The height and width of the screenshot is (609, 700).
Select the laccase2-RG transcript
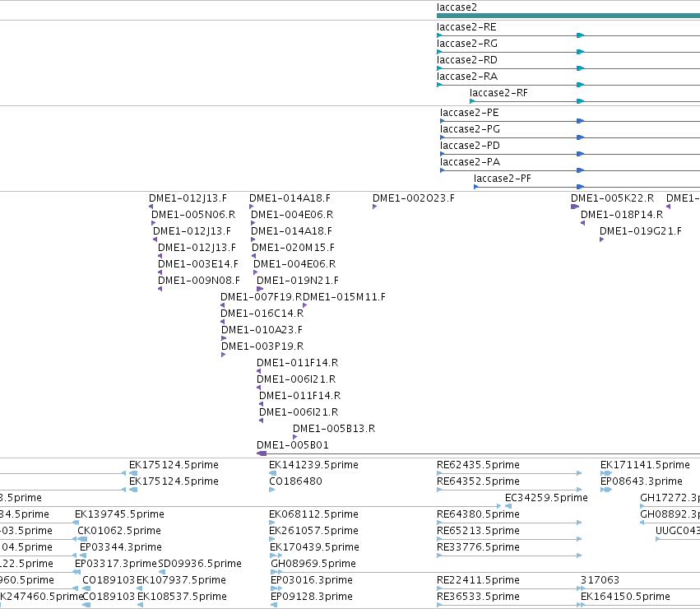tap(568, 52)
